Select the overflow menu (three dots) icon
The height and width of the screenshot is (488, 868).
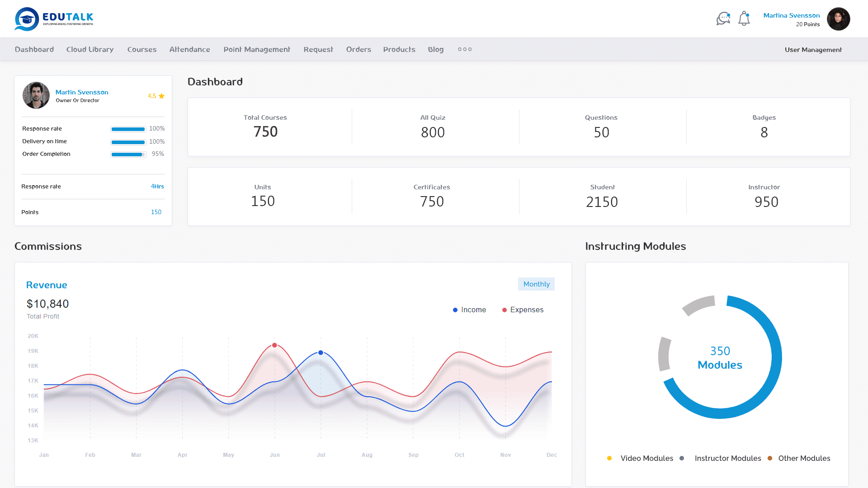coord(464,49)
